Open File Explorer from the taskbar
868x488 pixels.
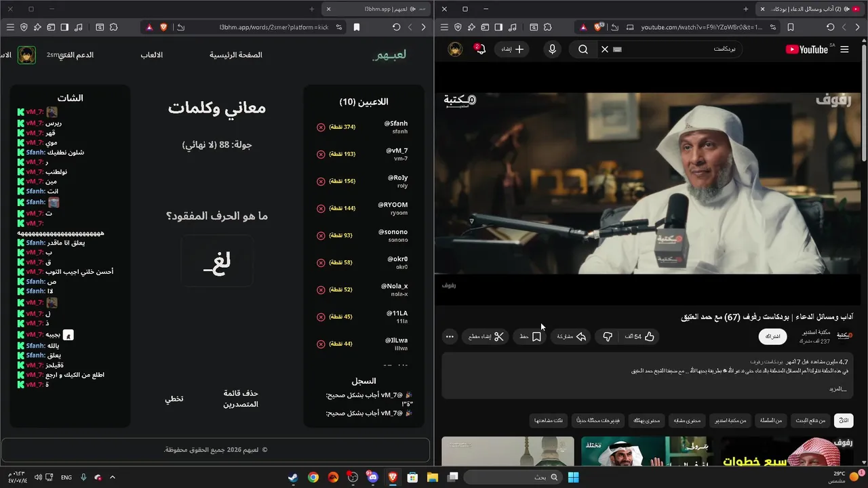pyautogui.click(x=432, y=477)
